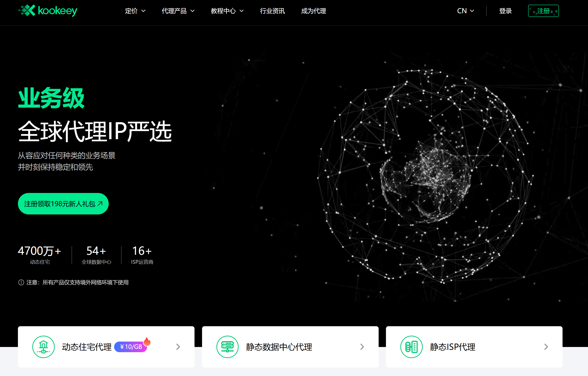The height and width of the screenshot is (376, 588).
Task: Click the arrow icon inside the signup gift button
Action: point(100,203)
